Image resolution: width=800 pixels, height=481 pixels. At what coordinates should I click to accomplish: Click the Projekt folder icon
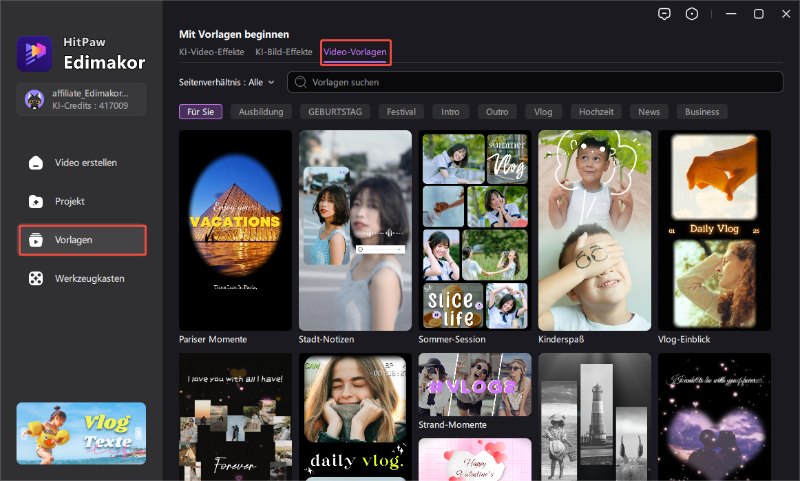click(x=36, y=201)
